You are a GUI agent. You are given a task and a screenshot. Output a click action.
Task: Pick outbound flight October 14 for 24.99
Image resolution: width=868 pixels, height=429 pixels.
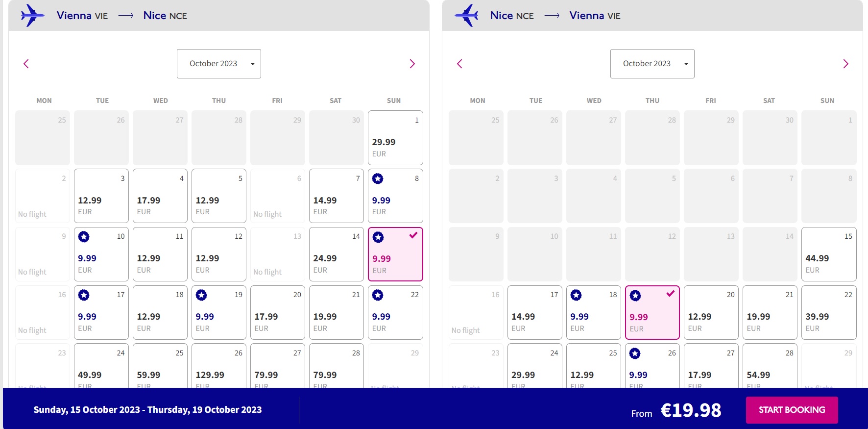click(x=337, y=254)
